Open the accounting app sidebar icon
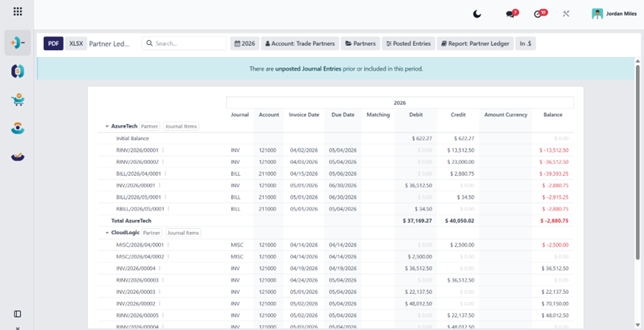The width and height of the screenshot is (644, 330). coord(18,43)
